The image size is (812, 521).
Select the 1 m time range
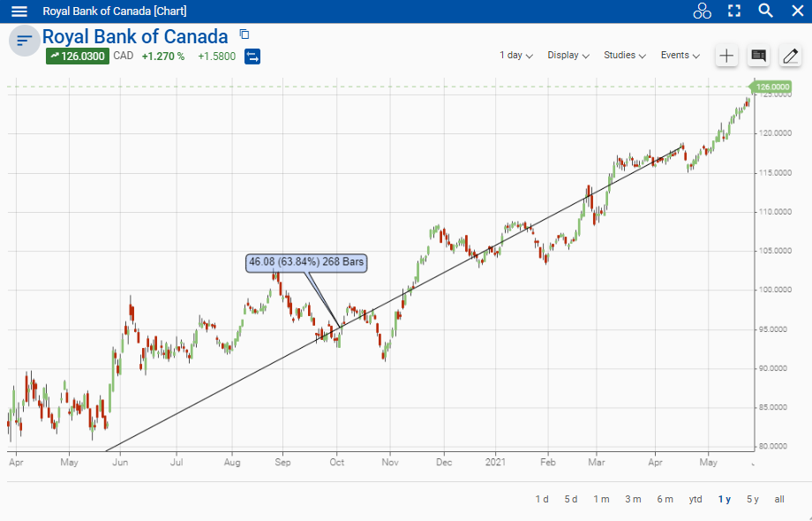coord(601,499)
